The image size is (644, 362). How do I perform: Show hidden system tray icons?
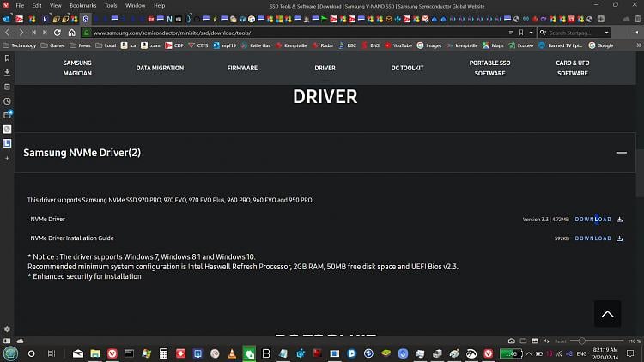[529, 353]
